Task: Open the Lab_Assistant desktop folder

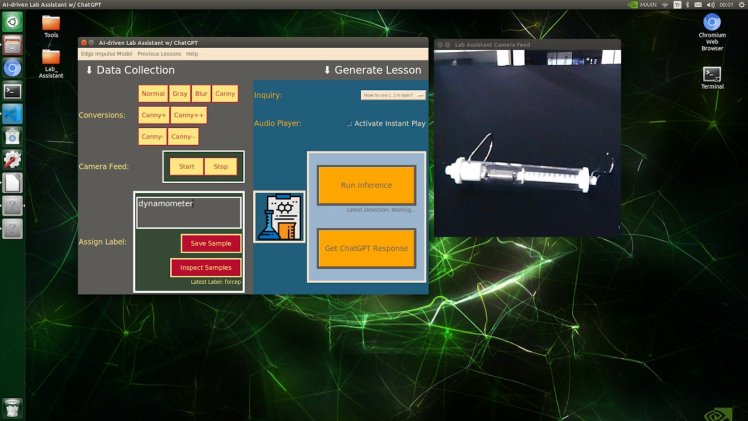Action: point(51,64)
